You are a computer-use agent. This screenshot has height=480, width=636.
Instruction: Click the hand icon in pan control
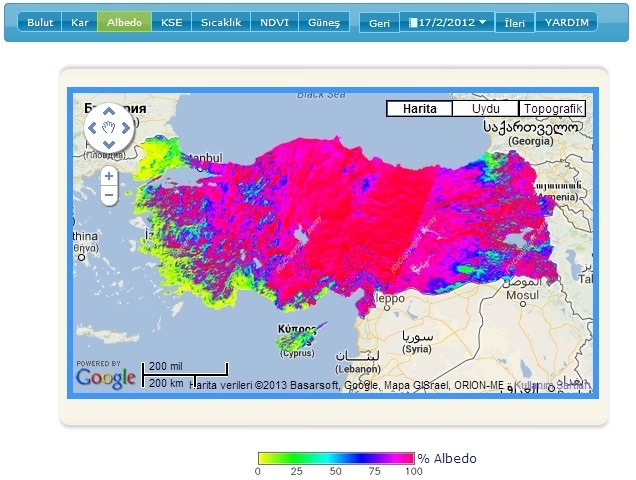click(109, 128)
